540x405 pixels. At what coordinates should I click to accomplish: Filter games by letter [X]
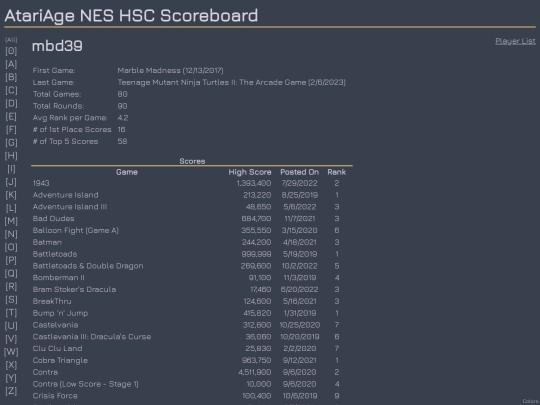point(11,365)
